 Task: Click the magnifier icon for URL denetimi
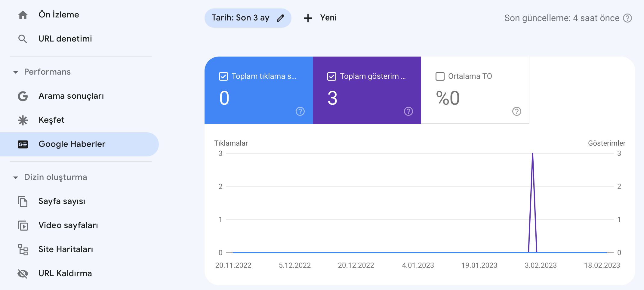pyautogui.click(x=23, y=39)
